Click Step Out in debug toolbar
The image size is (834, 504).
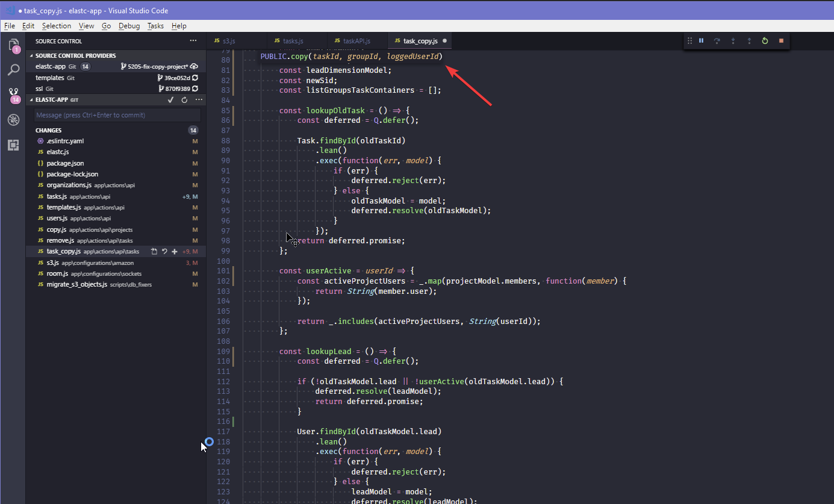(x=749, y=41)
